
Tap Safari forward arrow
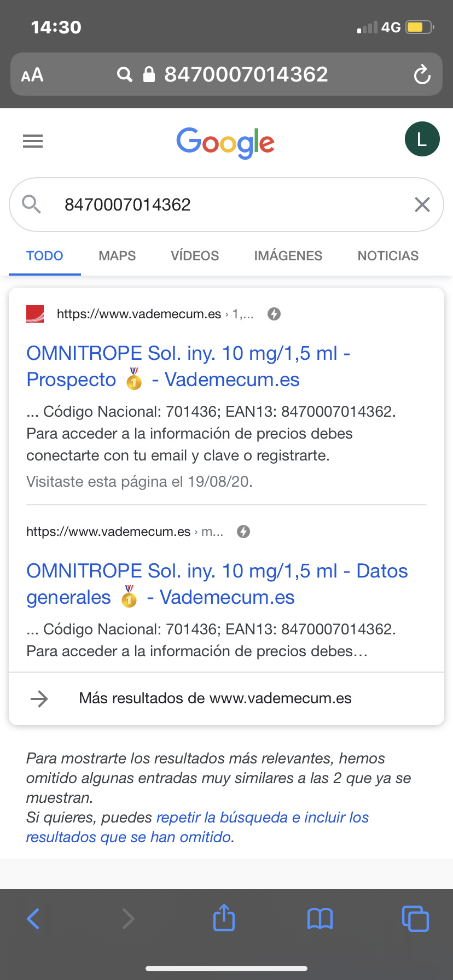(x=128, y=919)
